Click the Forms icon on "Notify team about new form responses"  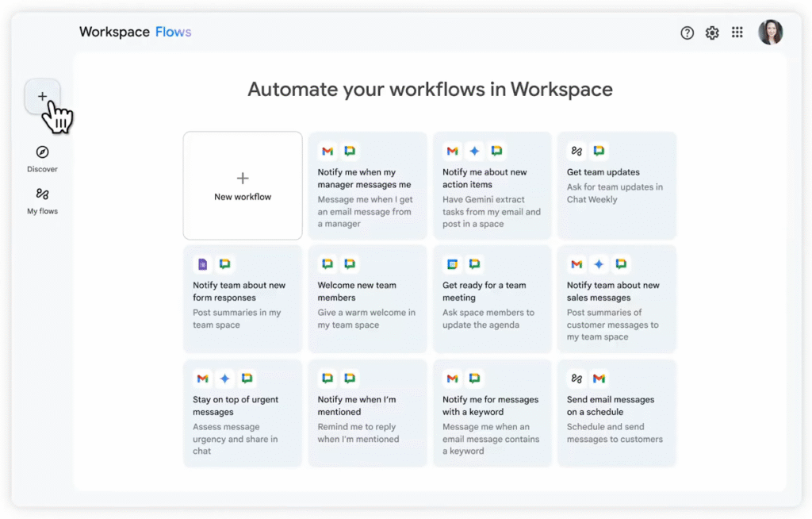point(202,264)
